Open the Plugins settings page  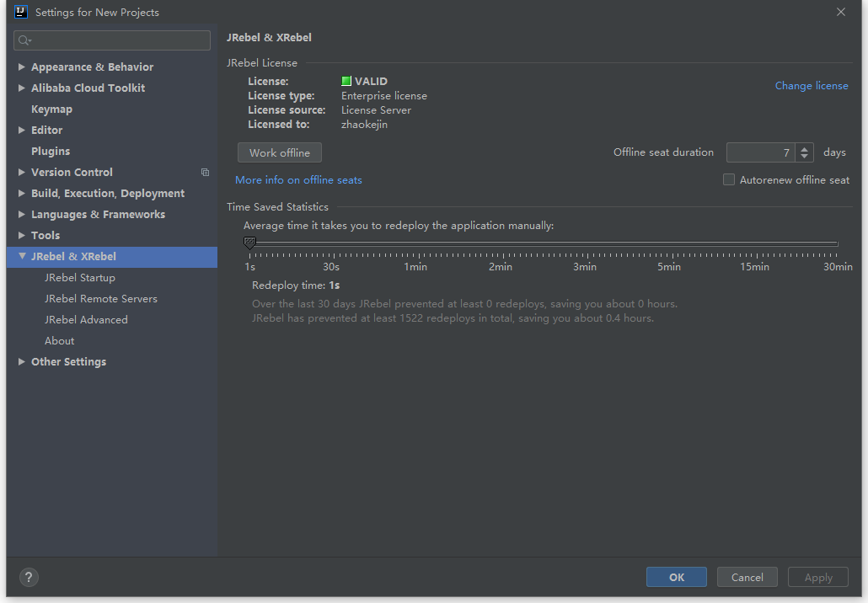tap(51, 151)
